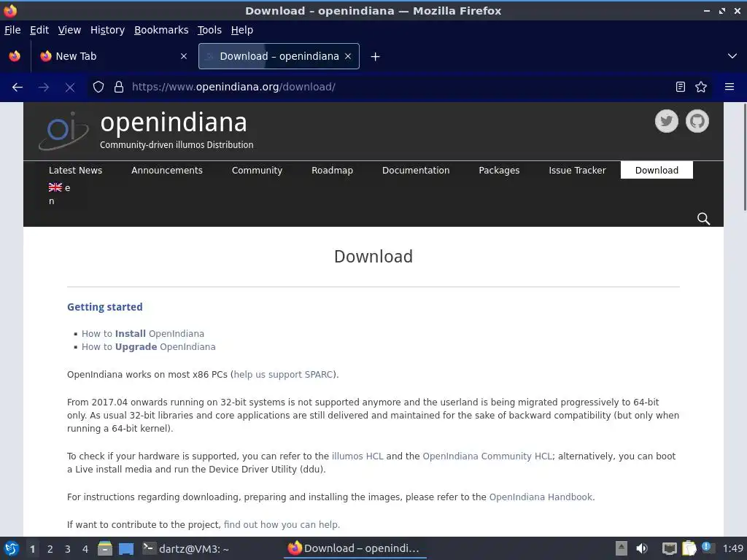Open the taskbar start menu bird icon
747x560 pixels.
[x=11, y=548]
